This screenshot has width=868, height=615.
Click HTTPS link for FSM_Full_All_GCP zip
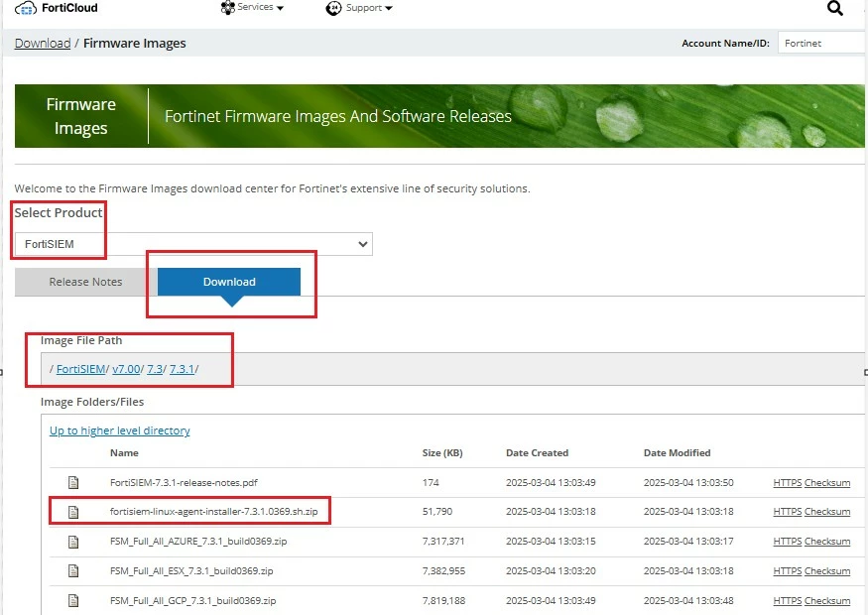(788, 600)
